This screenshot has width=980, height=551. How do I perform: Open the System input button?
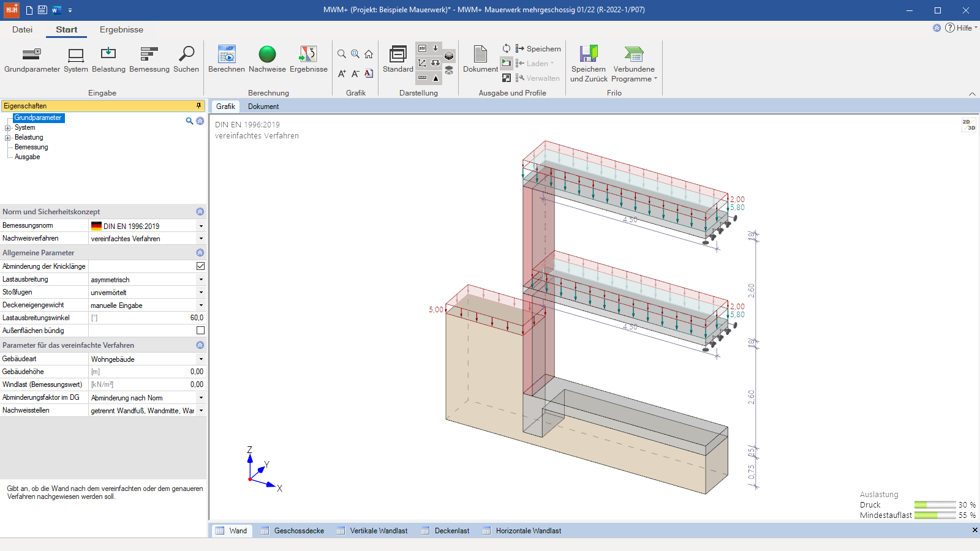[76, 60]
